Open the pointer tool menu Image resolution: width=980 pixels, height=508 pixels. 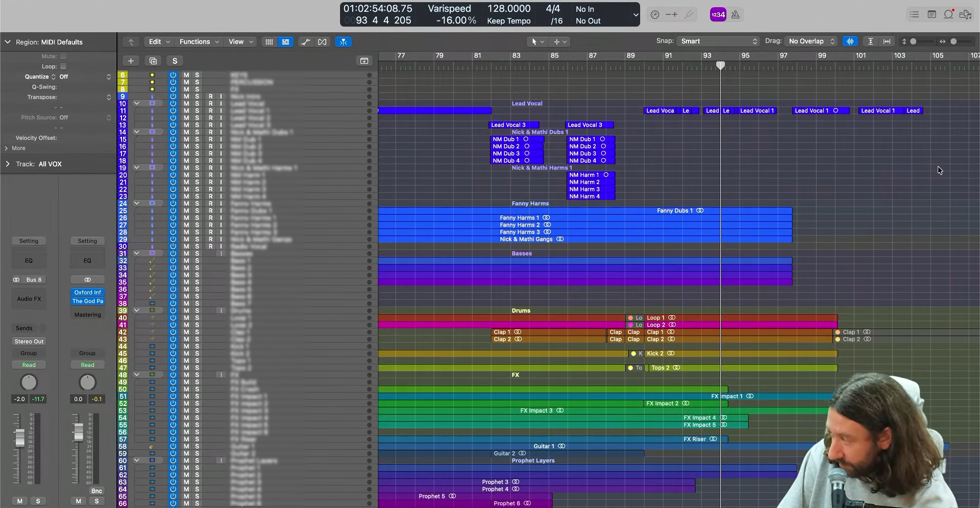tap(537, 42)
